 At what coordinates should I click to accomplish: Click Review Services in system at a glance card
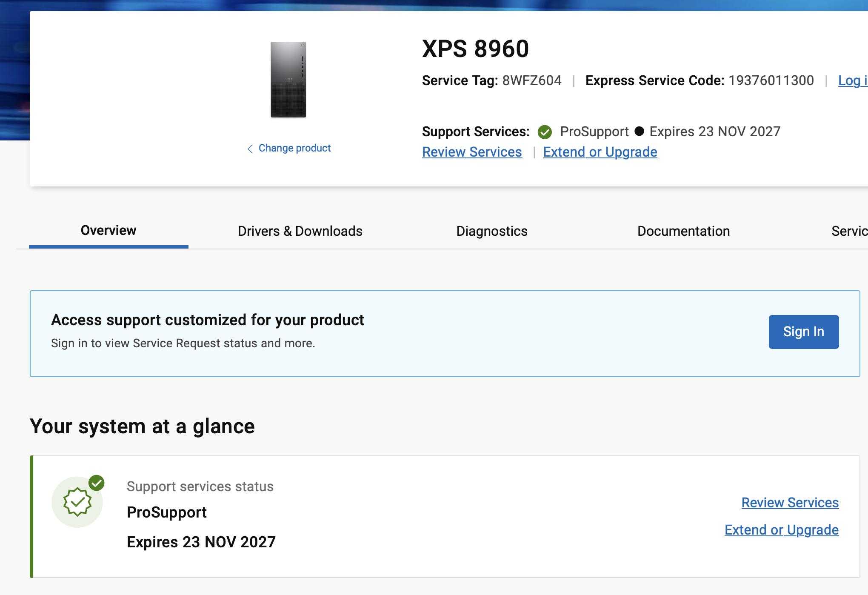pos(790,503)
